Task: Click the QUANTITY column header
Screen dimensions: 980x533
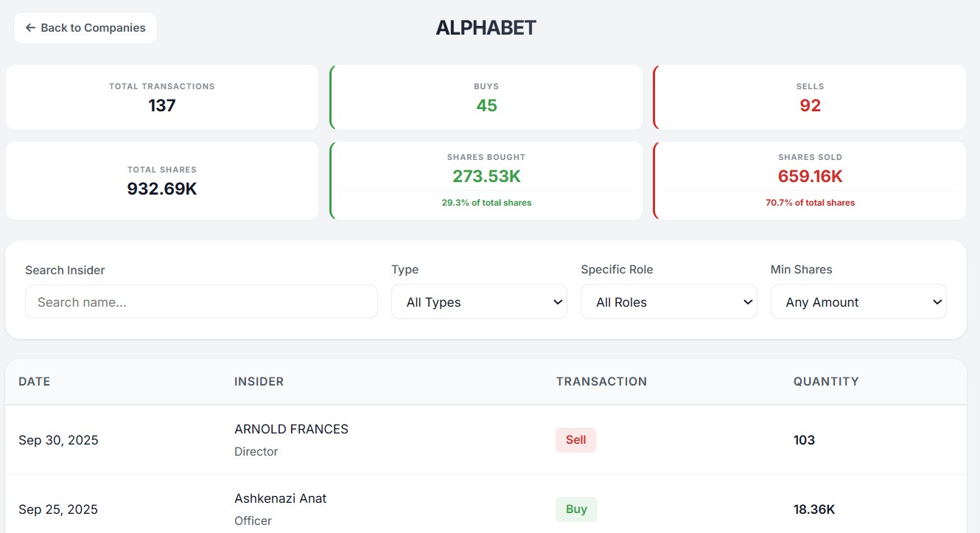Action: pyautogui.click(x=826, y=381)
